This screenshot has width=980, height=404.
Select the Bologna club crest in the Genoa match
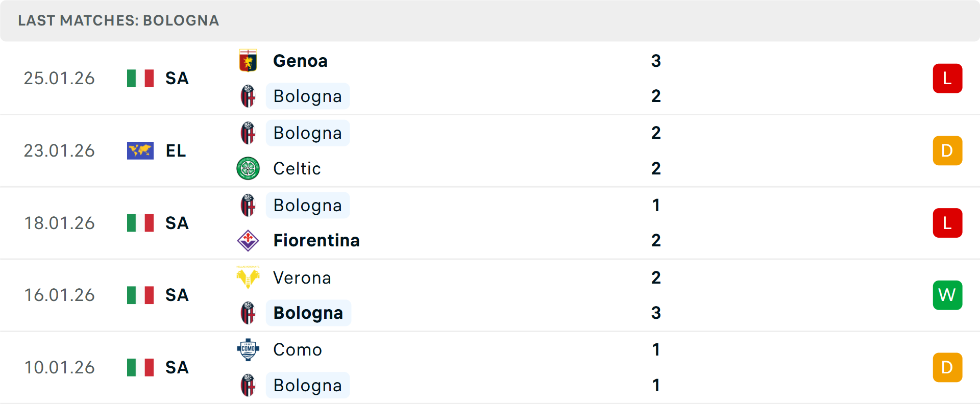point(248,96)
